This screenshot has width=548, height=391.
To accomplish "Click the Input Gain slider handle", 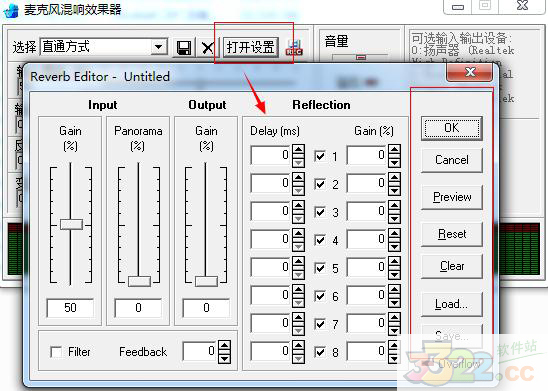I will (x=71, y=224).
